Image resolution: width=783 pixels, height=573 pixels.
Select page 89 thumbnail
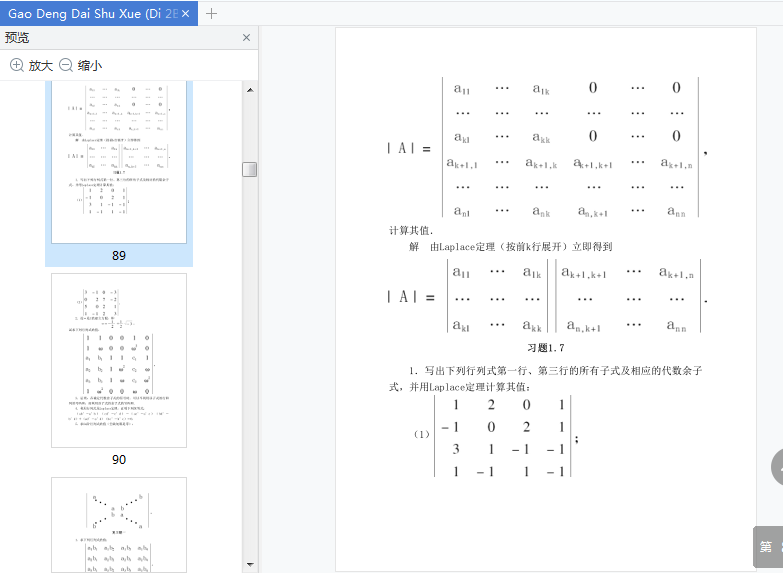(x=119, y=162)
